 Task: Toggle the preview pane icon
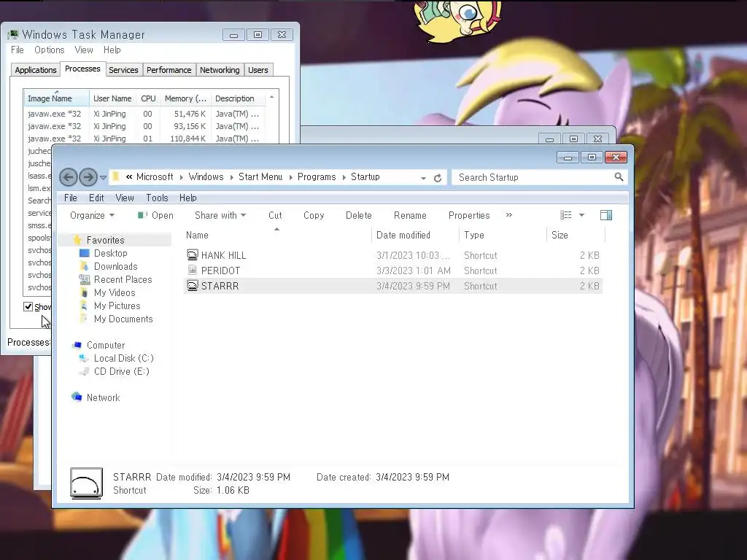606,215
